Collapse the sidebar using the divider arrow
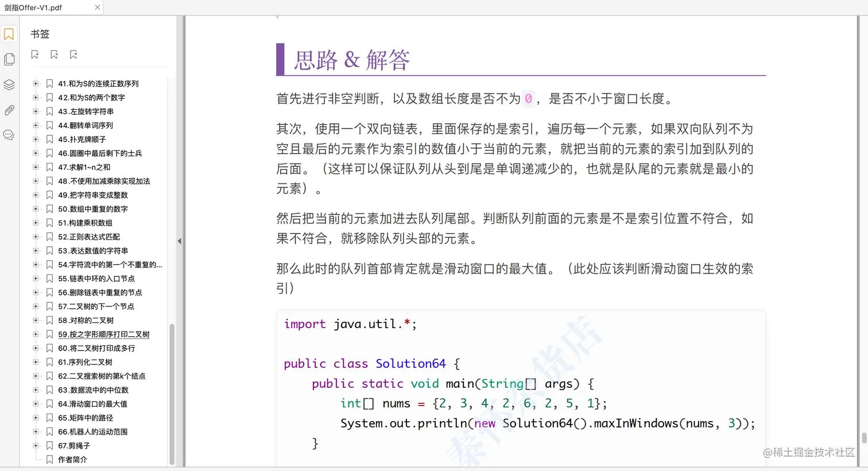Screen dimensions: 868x471 [x=179, y=242]
